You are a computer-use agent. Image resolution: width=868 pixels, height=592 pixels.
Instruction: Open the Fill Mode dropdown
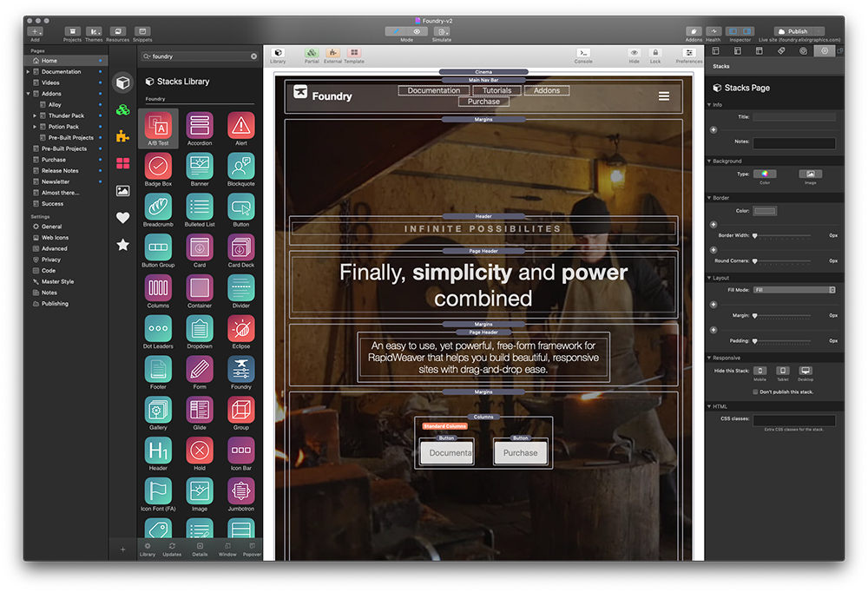click(x=794, y=290)
